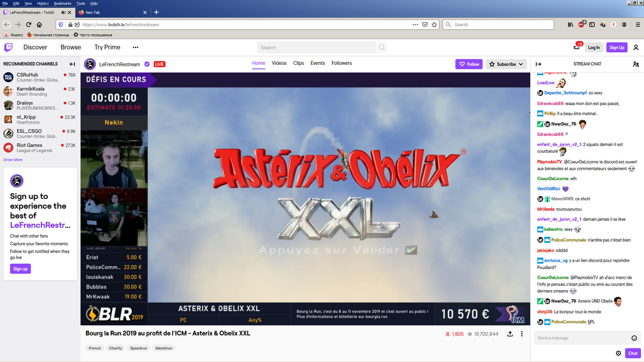Click the Speedrun stream tag

click(139, 348)
